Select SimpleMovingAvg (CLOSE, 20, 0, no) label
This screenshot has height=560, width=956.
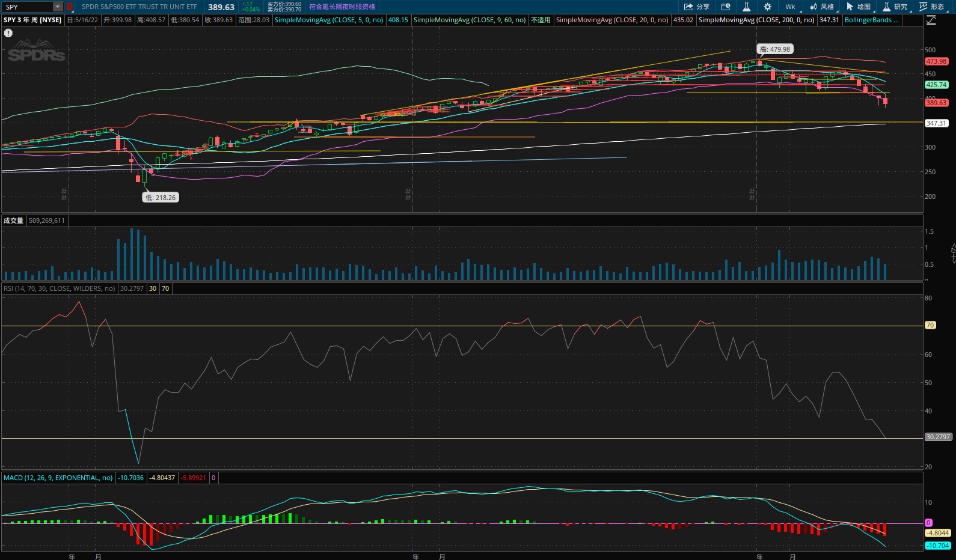click(x=612, y=20)
